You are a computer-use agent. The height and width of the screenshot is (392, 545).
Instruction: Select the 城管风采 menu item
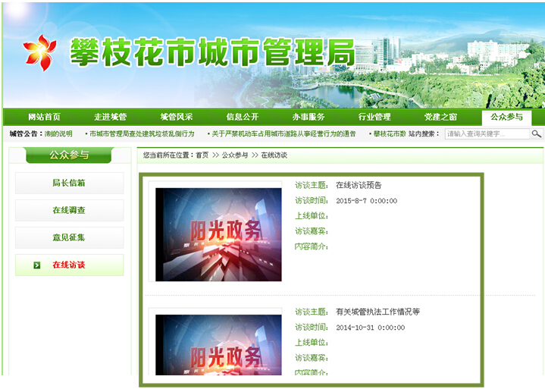point(176,117)
